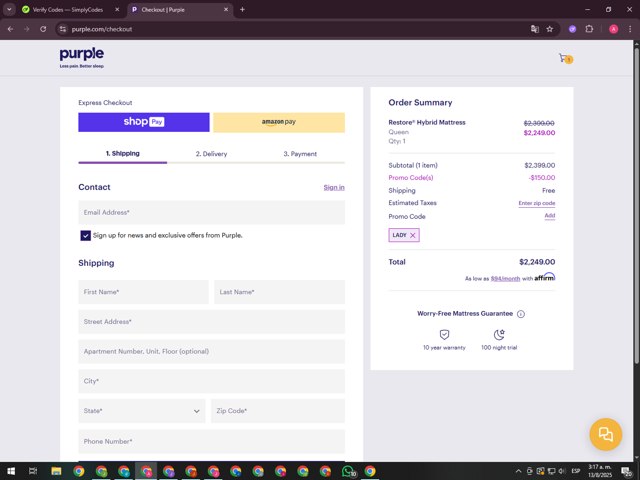Focus the Street Address field
The width and height of the screenshot is (640, 480).
click(x=211, y=322)
